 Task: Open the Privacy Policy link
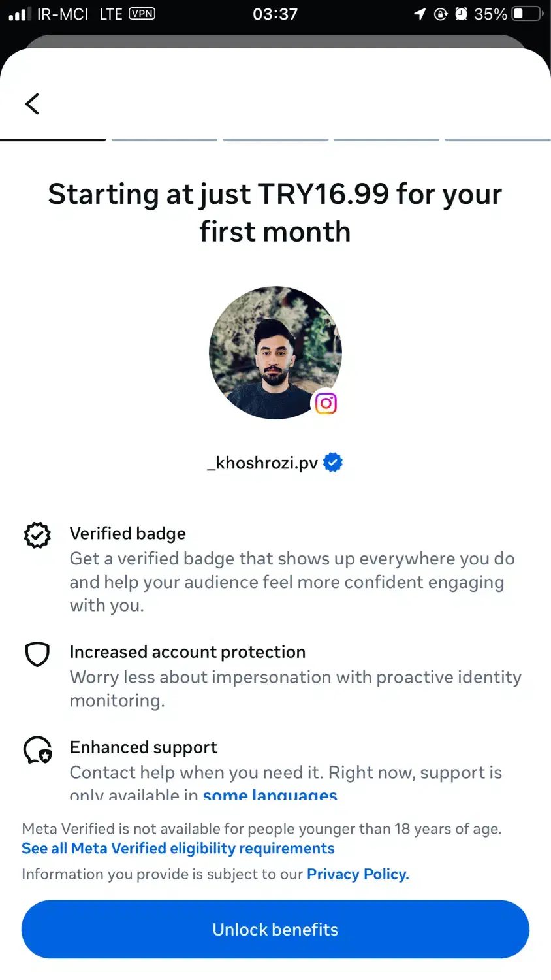point(358,874)
